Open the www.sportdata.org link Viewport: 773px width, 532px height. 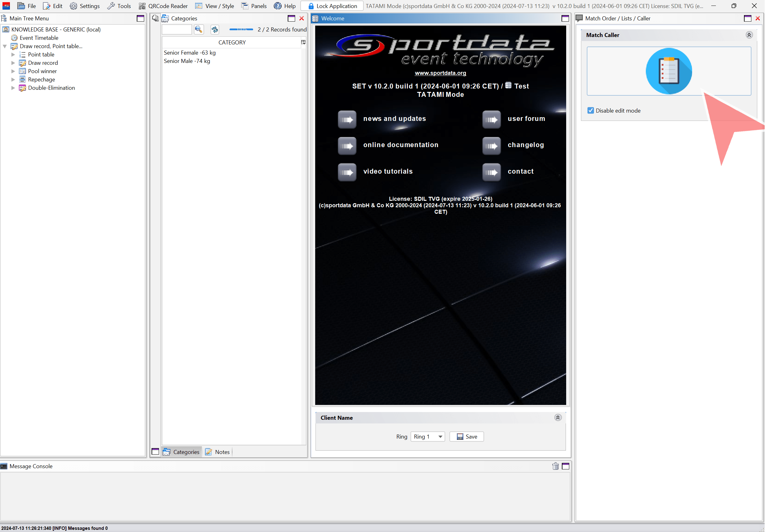click(440, 73)
